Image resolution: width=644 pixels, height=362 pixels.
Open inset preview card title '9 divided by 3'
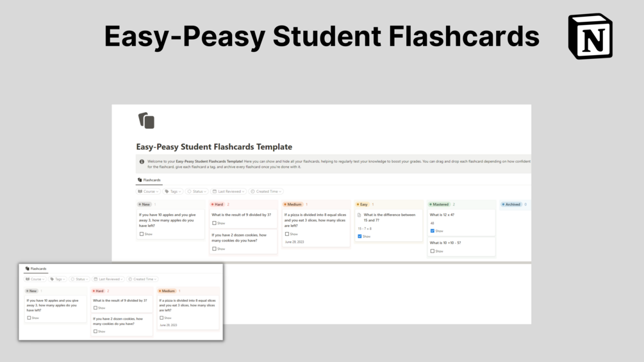120,300
